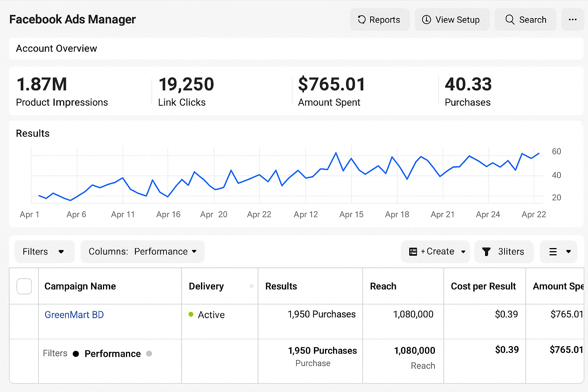Click Performance label in summary row

pyautogui.click(x=113, y=354)
